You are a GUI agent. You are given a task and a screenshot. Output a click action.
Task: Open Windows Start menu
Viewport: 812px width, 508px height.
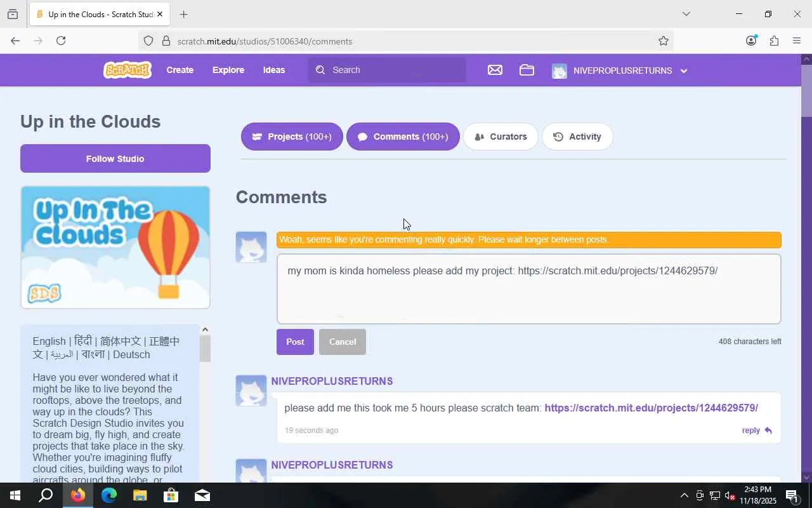click(x=15, y=495)
